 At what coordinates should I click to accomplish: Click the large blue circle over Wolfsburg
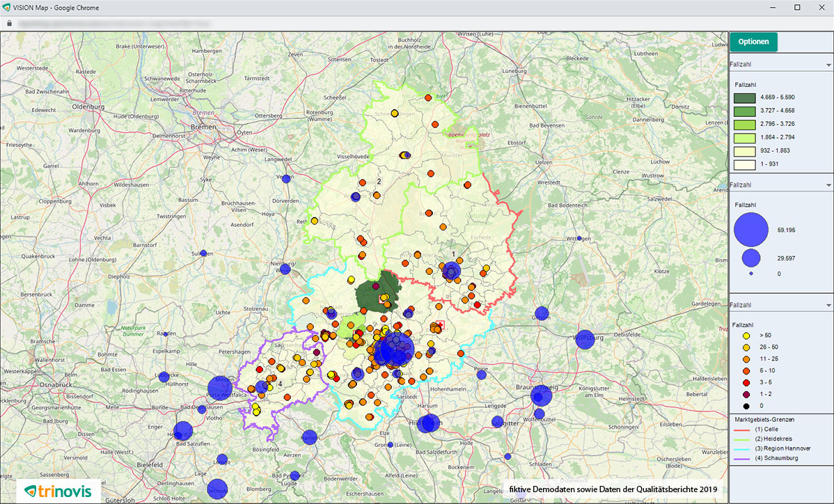[584, 339]
